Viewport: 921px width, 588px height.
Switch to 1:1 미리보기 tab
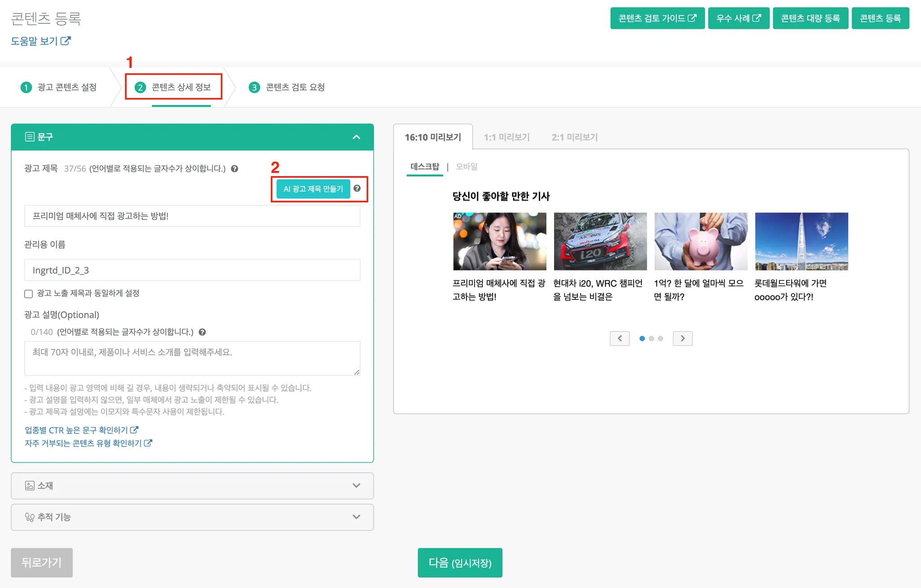(x=506, y=137)
